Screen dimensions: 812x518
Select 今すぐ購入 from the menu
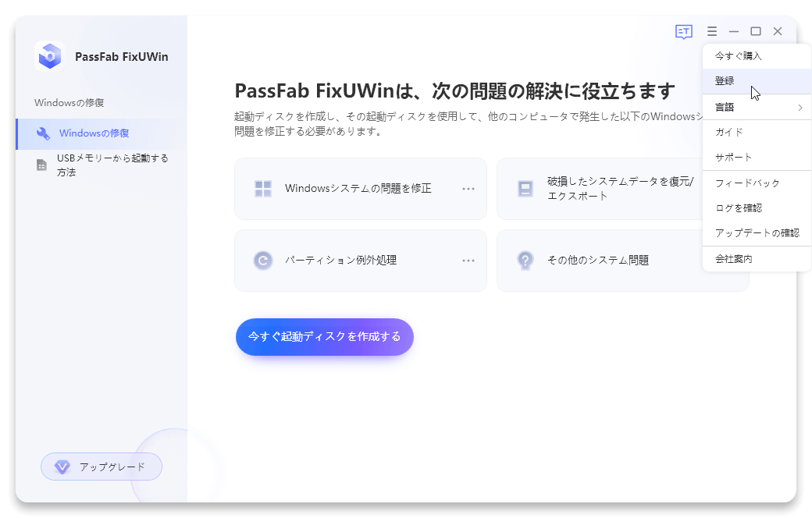click(757, 56)
